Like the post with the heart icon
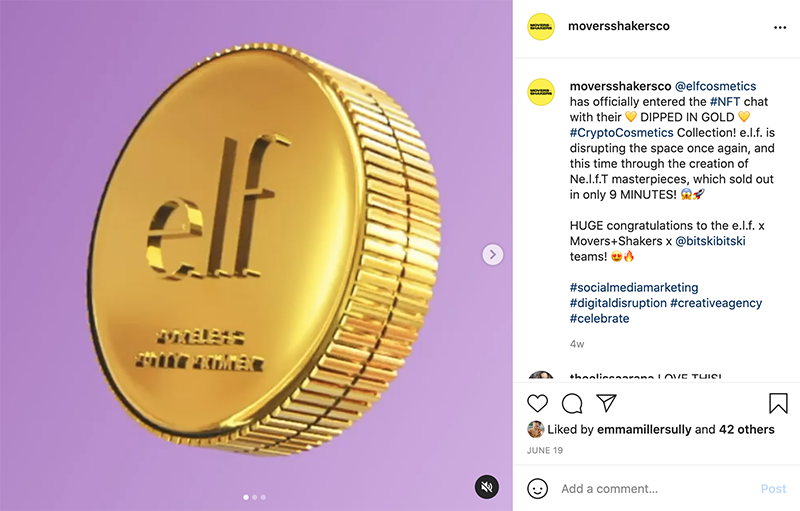This screenshot has width=800, height=511. [x=538, y=403]
